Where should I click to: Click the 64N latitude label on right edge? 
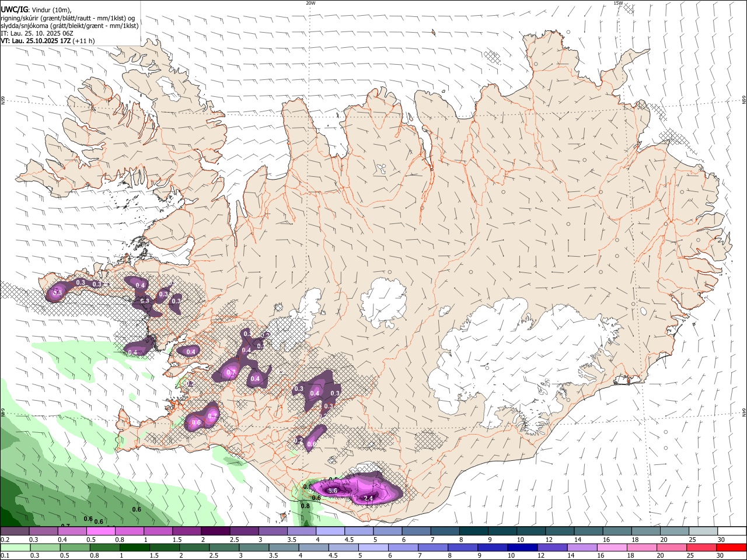coord(743,412)
